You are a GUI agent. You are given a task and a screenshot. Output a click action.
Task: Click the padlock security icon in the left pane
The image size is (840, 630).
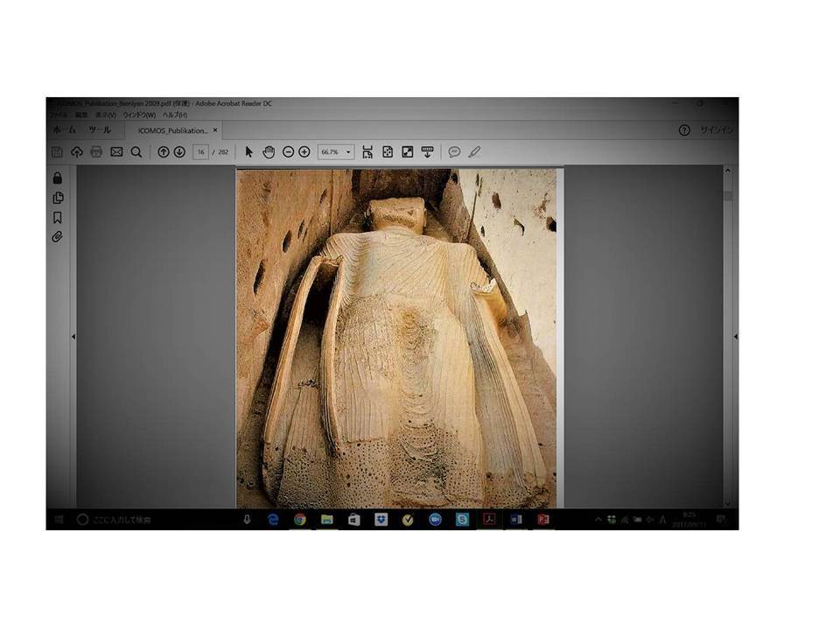[58, 178]
